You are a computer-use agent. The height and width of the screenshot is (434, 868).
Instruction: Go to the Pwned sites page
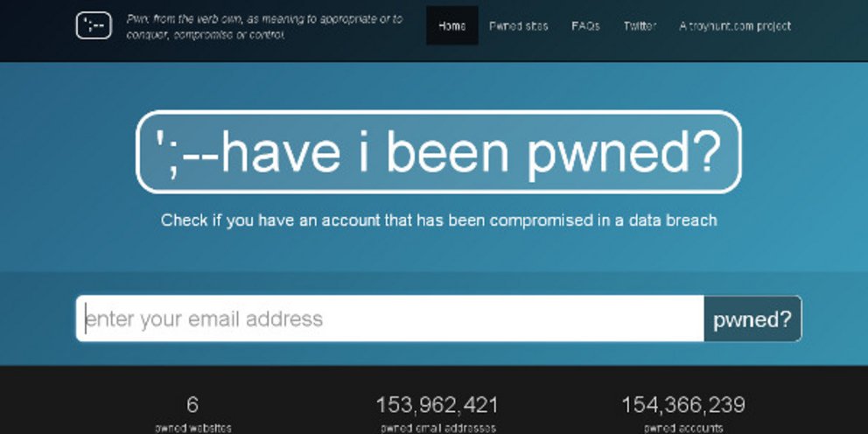coord(519,26)
